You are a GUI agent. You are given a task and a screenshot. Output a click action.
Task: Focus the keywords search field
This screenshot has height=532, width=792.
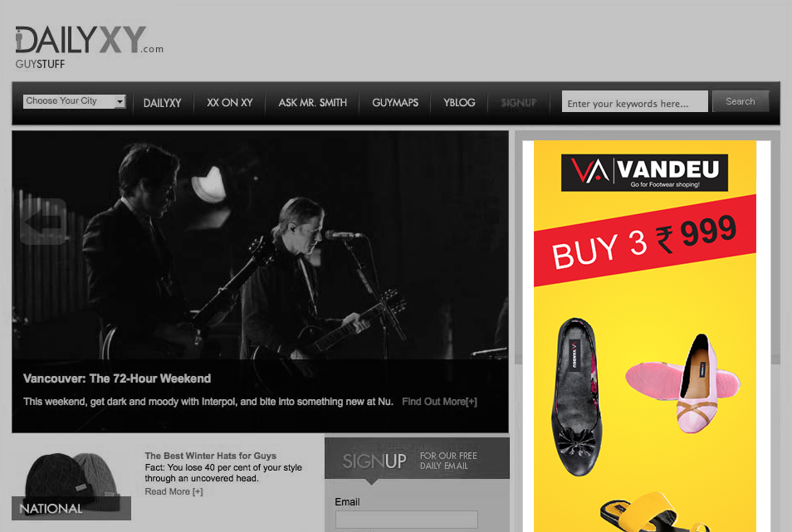(x=634, y=101)
